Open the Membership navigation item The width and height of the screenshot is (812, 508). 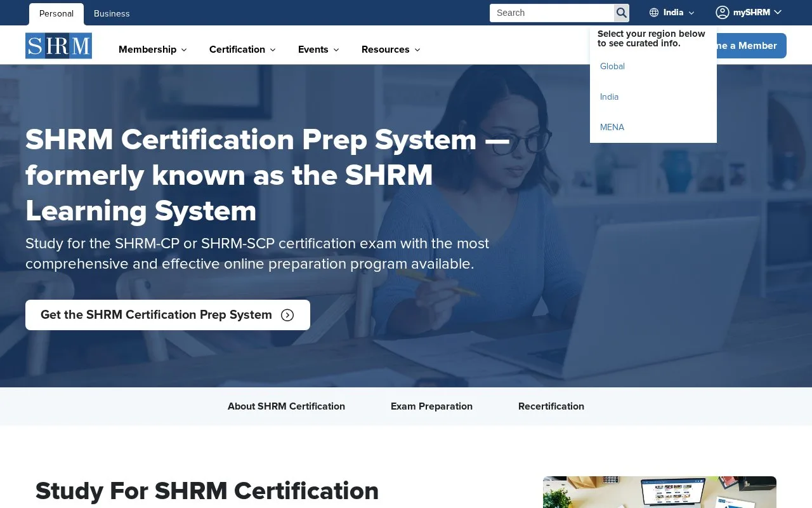(147, 50)
